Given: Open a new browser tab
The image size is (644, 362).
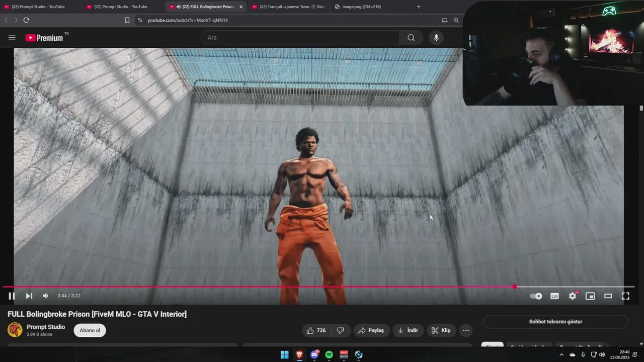Looking at the screenshot, I should 419,7.
